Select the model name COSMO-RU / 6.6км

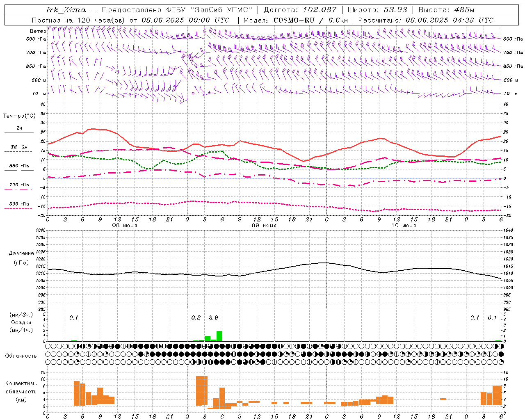click(x=311, y=20)
